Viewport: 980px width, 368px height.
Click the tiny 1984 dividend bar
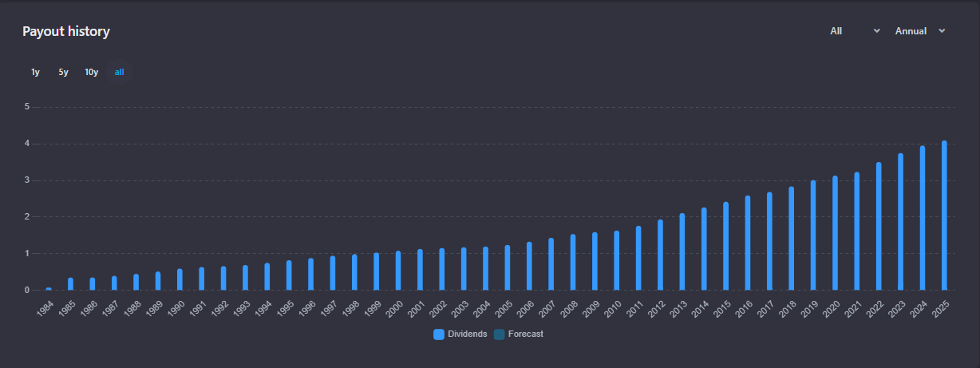pos(49,288)
